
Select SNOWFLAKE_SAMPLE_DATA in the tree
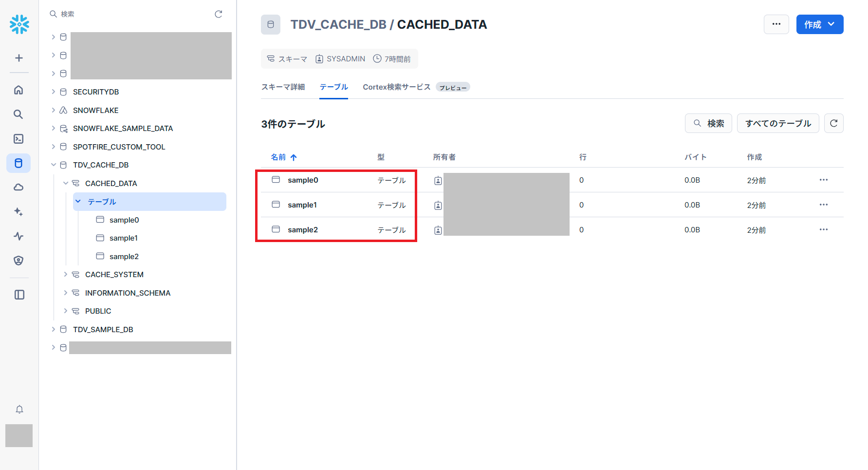123,129
